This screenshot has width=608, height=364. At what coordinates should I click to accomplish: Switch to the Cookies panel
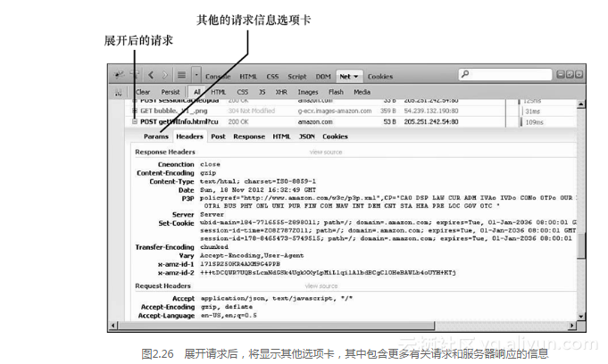point(380,77)
